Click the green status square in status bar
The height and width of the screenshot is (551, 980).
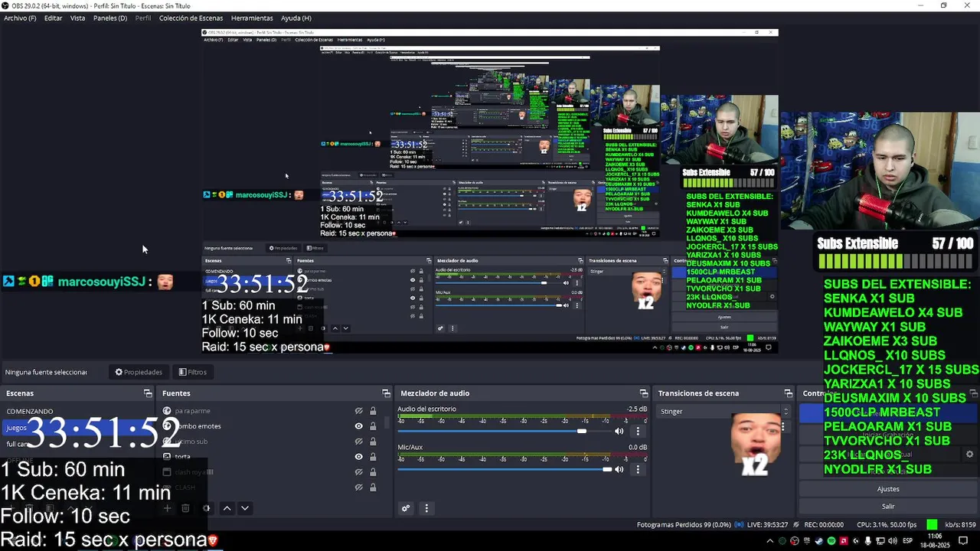coord(932,524)
